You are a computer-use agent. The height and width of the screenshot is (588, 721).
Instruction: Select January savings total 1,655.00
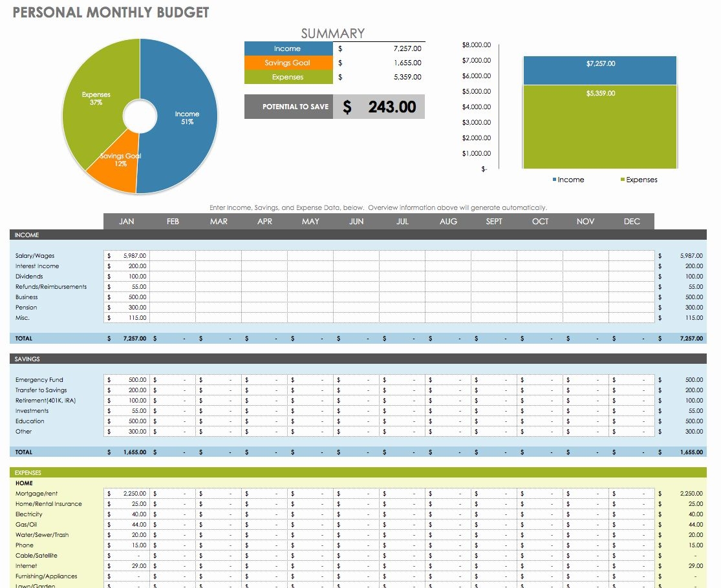coord(127,452)
